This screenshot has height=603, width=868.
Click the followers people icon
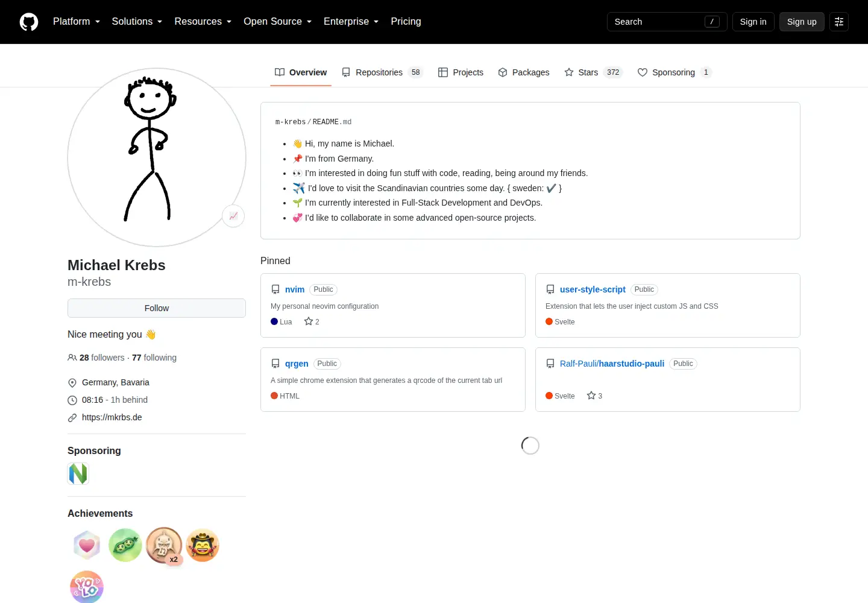(72, 358)
